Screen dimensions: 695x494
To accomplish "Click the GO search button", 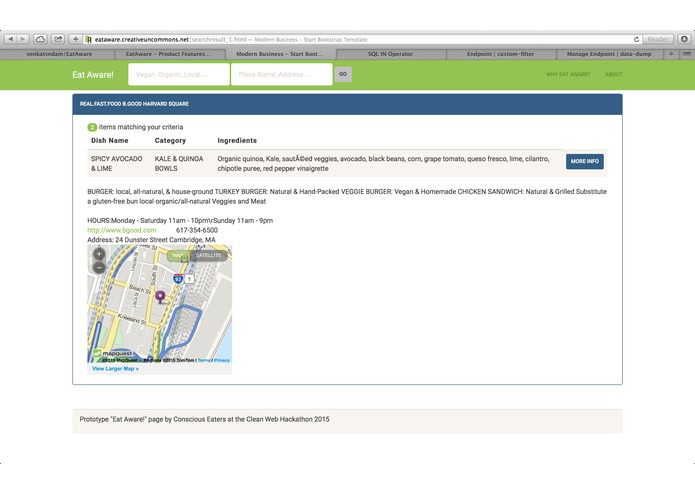I will (343, 74).
